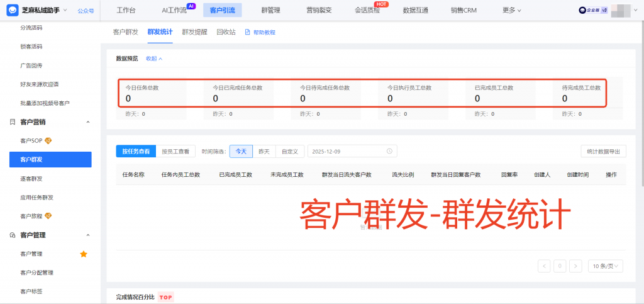644x304 pixels.
Task: Select 按任务查看 view button
Action: click(136, 151)
